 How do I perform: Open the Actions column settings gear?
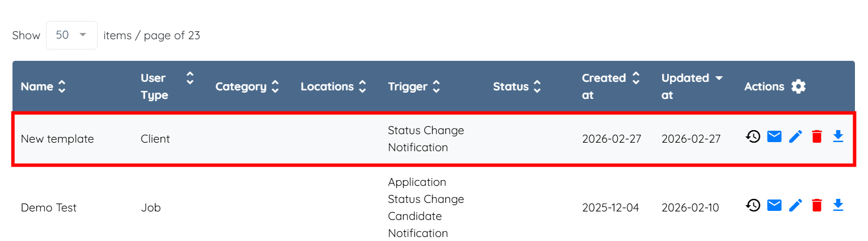click(x=798, y=86)
